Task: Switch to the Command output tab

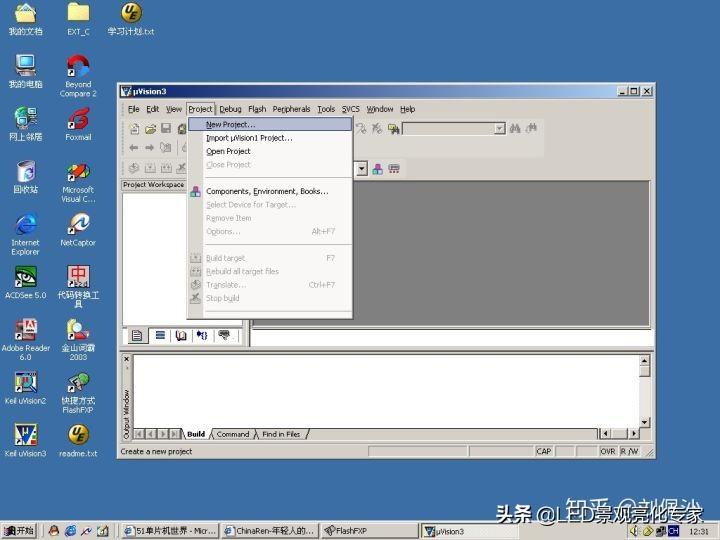Action: click(x=233, y=434)
